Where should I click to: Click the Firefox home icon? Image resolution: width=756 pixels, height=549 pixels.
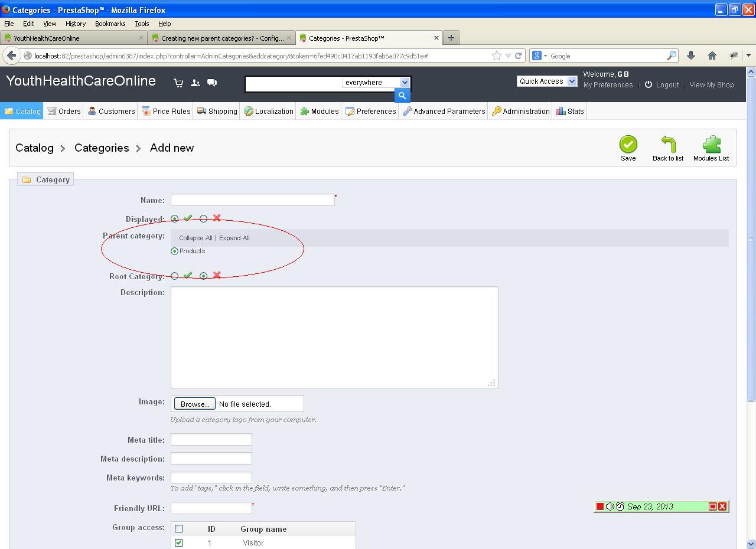click(x=712, y=55)
